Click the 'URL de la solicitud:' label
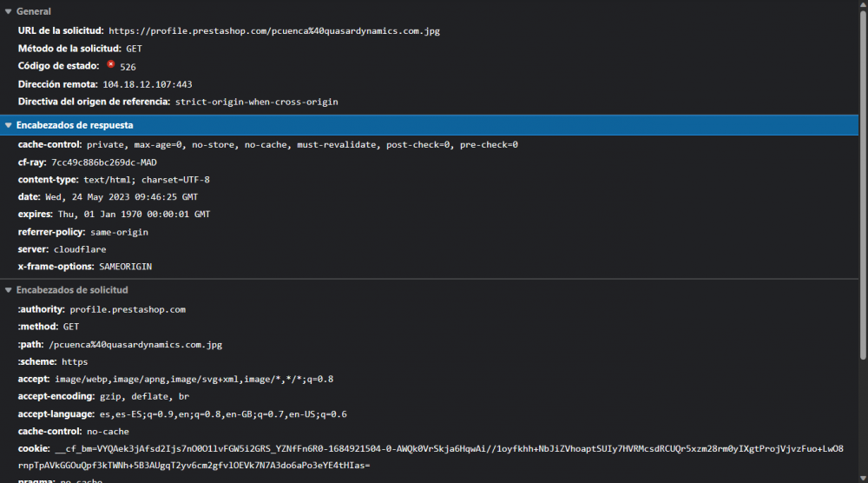The width and height of the screenshot is (868, 483). (x=61, y=31)
